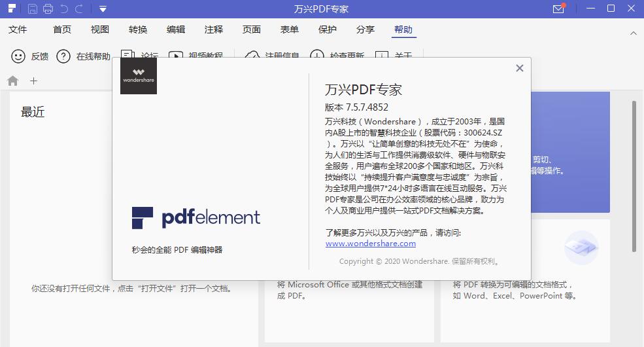The height and width of the screenshot is (347, 644).
Task: Select the 帮助 tab
Action: (403, 29)
